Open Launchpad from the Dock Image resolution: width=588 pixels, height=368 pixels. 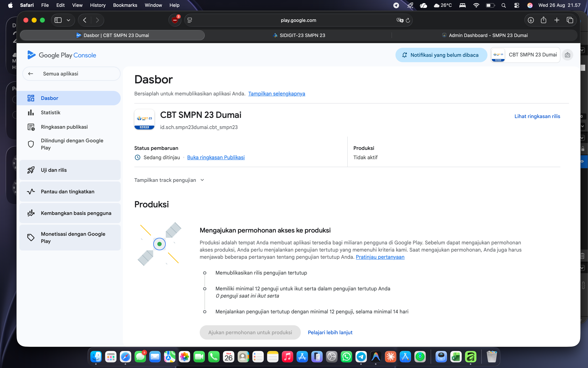pos(111,357)
